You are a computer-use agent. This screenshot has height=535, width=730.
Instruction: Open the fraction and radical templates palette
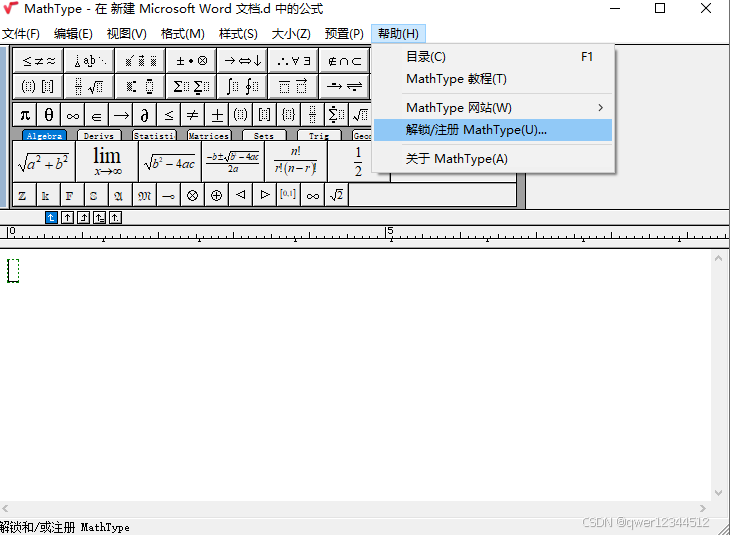pyautogui.click(x=89, y=86)
